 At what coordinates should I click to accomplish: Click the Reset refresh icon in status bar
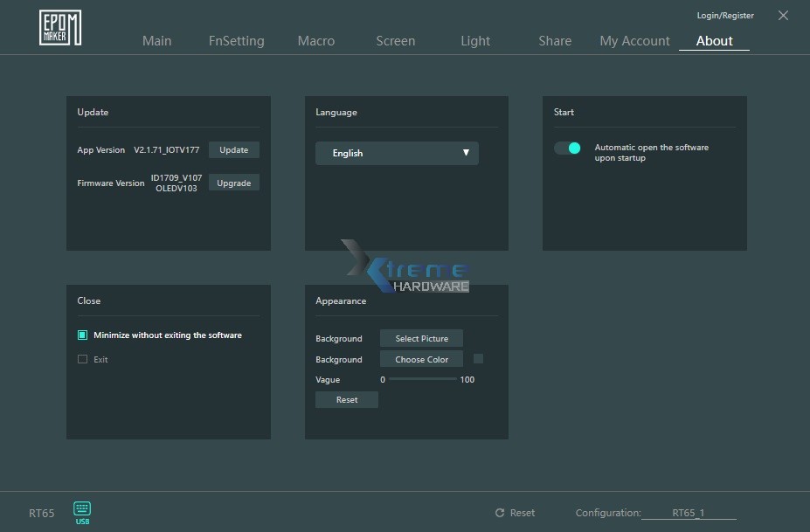pos(502,513)
